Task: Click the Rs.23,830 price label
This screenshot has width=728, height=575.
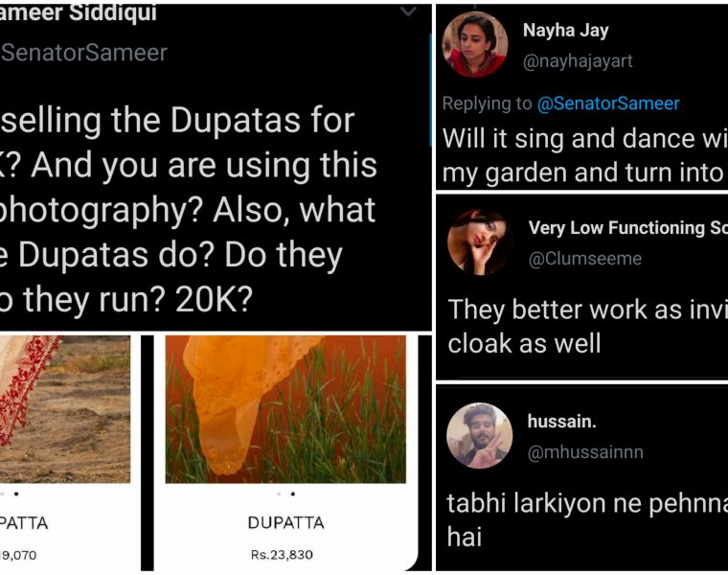Action: coord(282,555)
